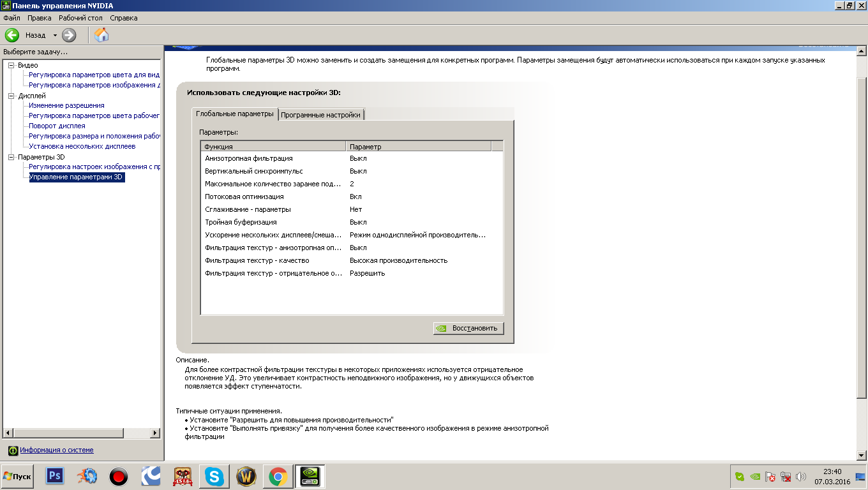Select Управление параметрами 3D tree item
The image size is (868, 490).
point(77,177)
